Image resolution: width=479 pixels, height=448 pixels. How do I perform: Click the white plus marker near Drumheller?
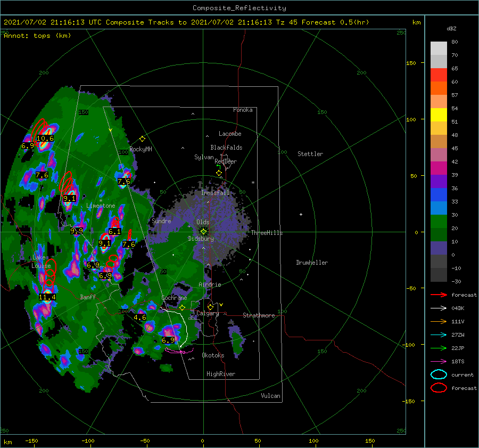[301, 214]
